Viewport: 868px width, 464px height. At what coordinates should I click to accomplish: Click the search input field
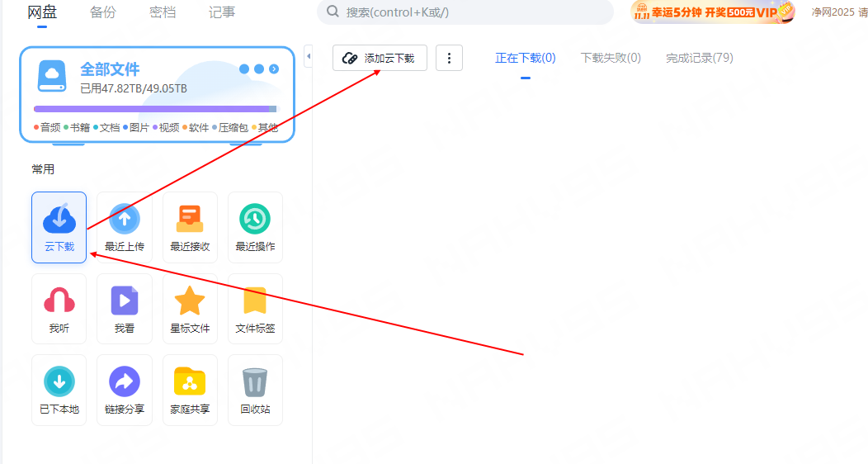click(470, 12)
